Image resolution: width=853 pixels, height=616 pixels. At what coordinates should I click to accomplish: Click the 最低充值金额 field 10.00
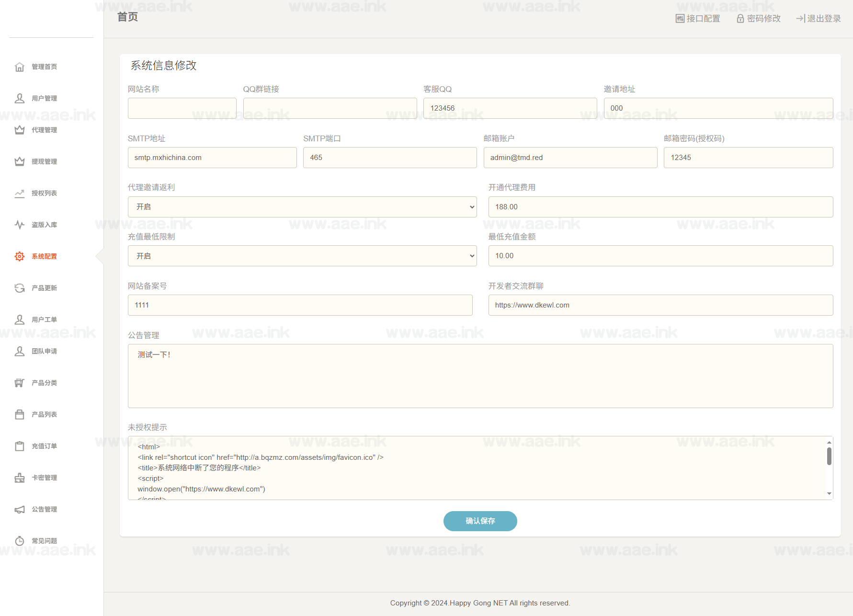tap(661, 256)
